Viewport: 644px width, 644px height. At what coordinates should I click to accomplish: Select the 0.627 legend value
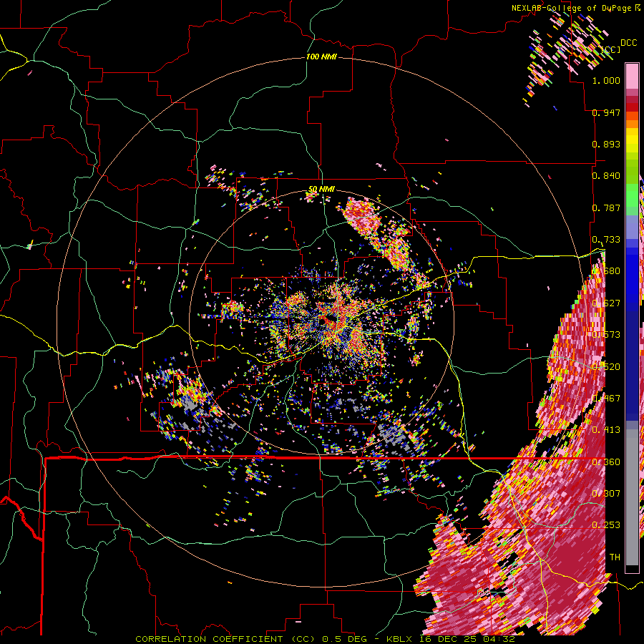[x=606, y=303]
